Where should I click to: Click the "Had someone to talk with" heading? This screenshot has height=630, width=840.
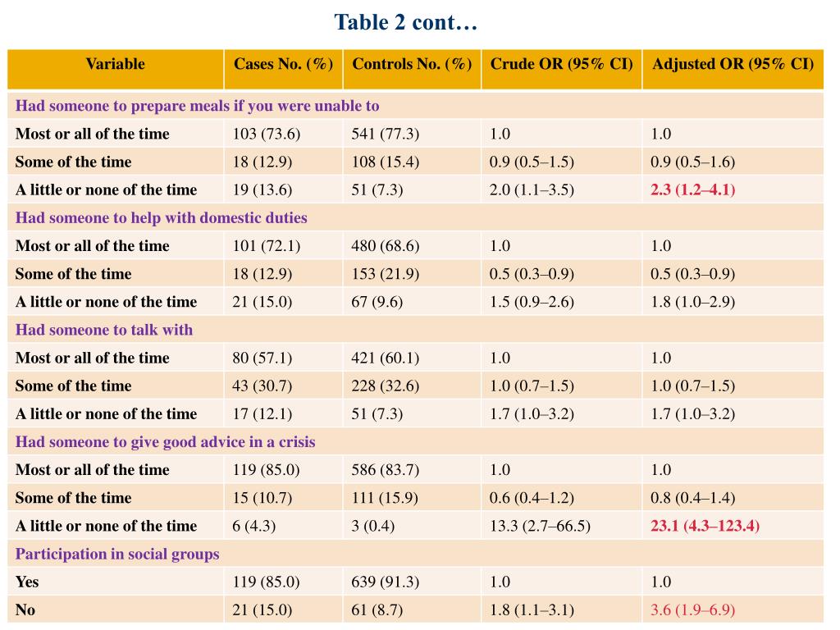pyautogui.click(x=104, y=330)
